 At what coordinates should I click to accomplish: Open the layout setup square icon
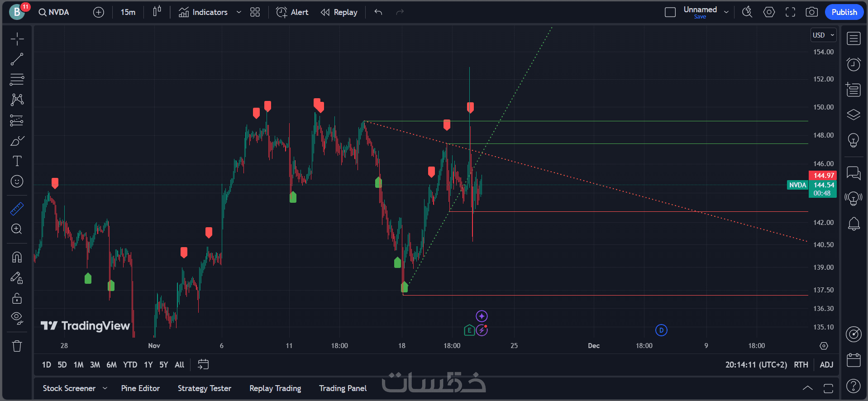click(670, 12)
